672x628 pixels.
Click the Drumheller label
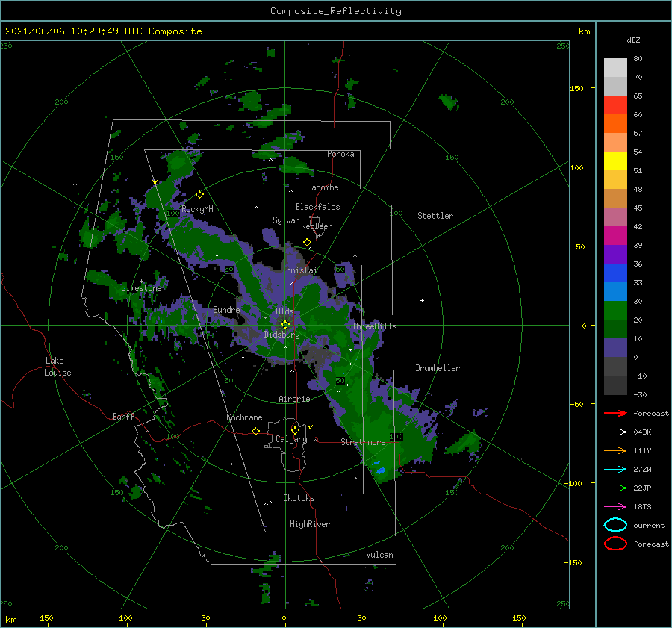coord(438,368)
